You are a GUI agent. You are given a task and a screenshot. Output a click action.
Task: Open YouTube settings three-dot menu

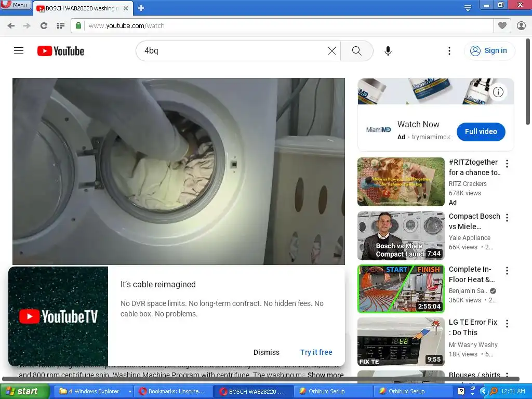(x=449, y=51)
